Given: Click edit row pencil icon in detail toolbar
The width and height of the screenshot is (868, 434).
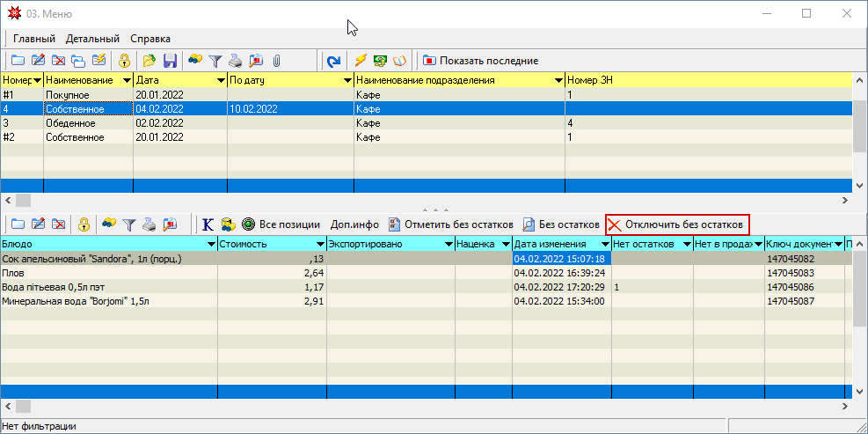Looking at the screenshot, I should click(x=38, y=224).
